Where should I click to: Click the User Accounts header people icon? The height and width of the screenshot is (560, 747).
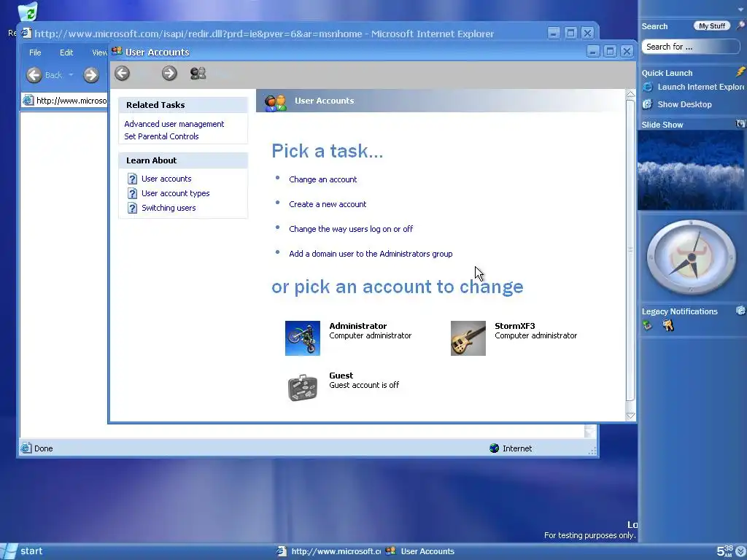pyautogui.click(x=275, y=102)
